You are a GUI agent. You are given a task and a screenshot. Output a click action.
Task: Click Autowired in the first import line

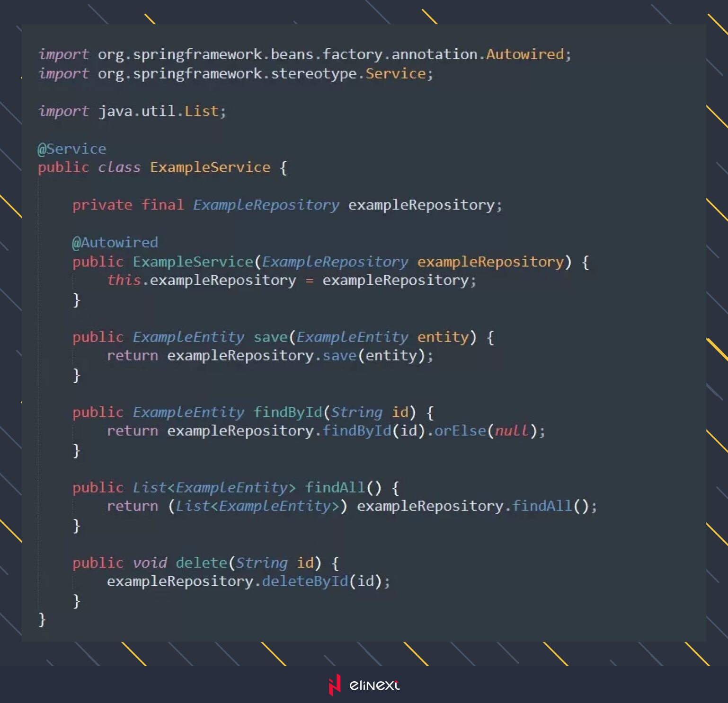click(525, 54)
